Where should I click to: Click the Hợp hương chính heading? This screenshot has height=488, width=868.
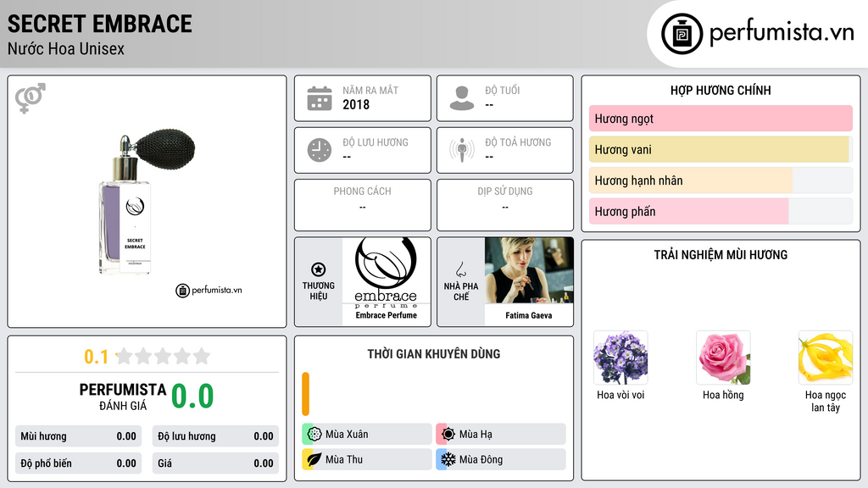pos(721,90)
